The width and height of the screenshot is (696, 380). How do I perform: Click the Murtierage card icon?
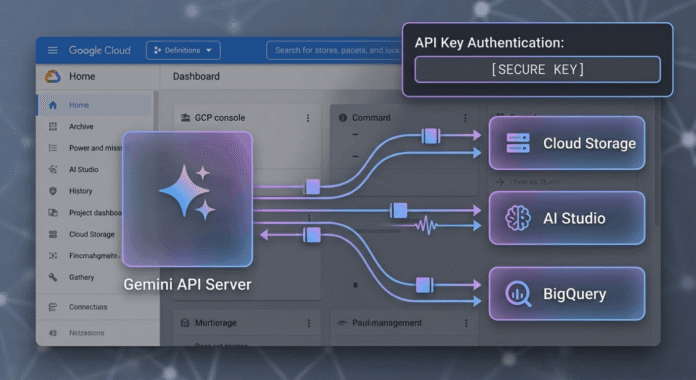[x=185, y=323]
